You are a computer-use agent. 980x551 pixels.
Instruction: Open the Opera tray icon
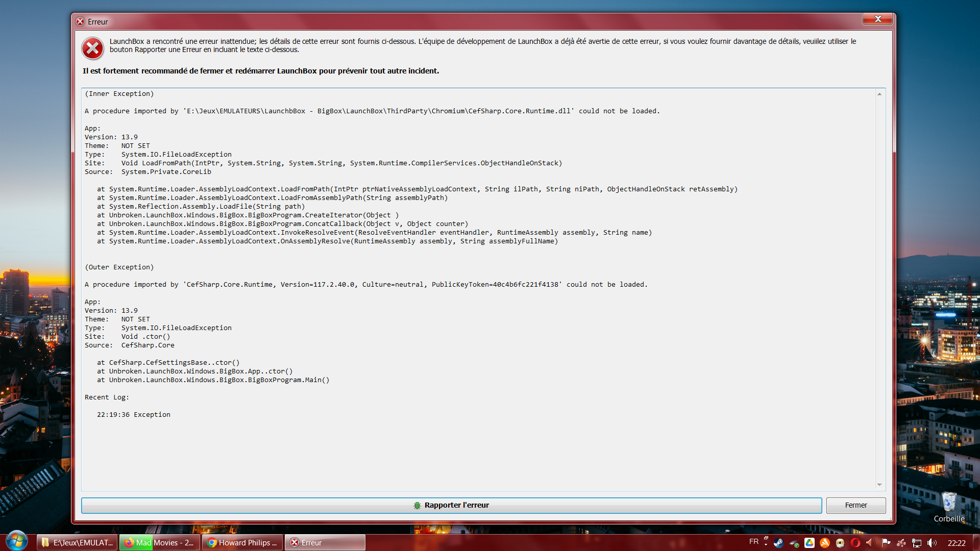click(x=855, y=543)
